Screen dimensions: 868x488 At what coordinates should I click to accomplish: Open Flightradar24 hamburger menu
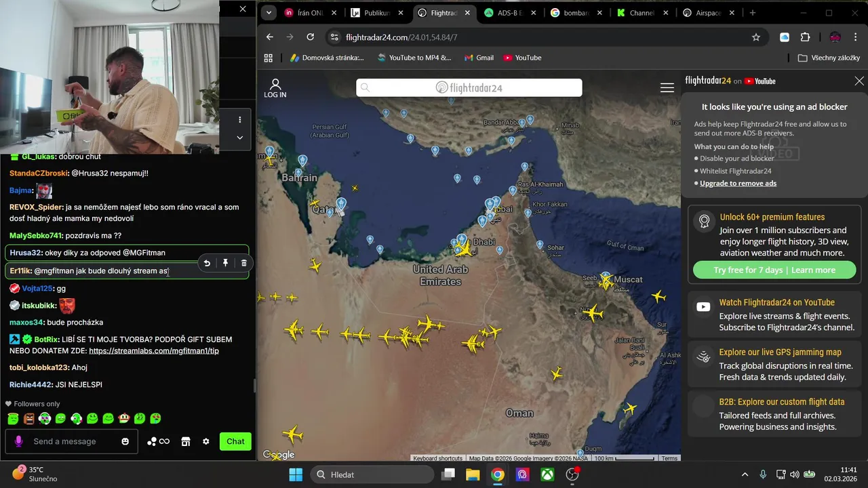[667, 88]
